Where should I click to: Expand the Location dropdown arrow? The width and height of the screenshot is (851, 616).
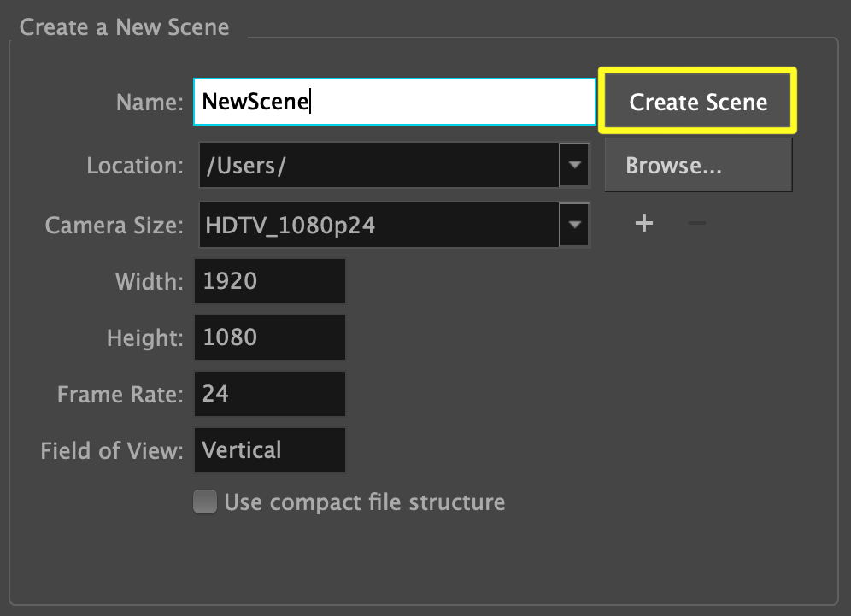click(x=574, y=165)
